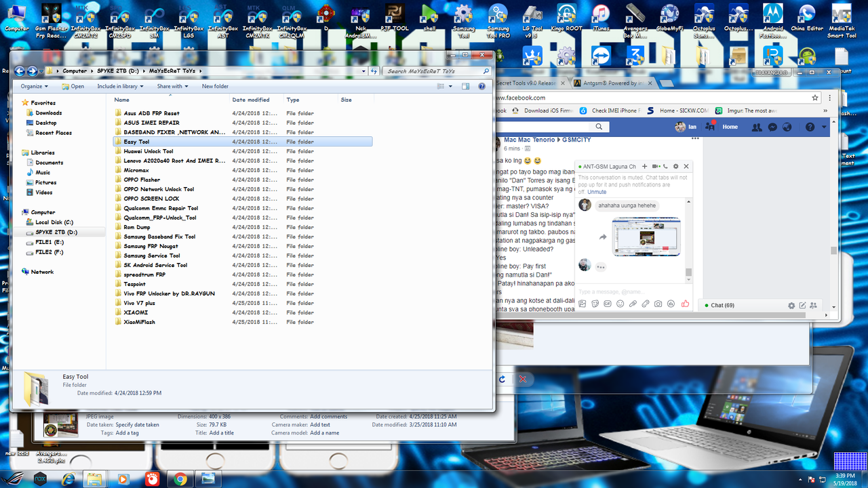Open Facebook help question mark icon

coord(810,127)
